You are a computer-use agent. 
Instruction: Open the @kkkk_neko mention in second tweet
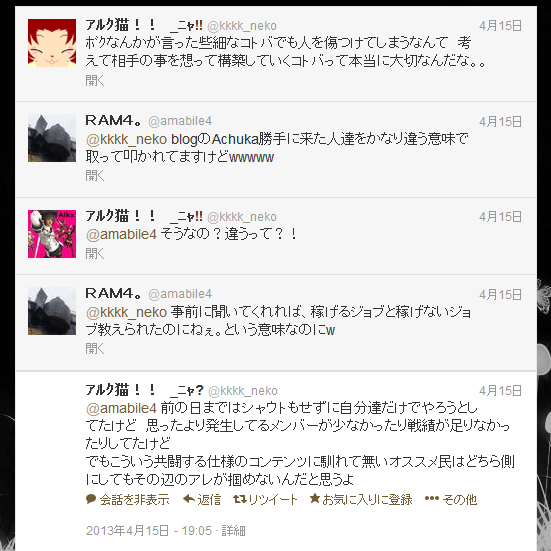[126, 140]
